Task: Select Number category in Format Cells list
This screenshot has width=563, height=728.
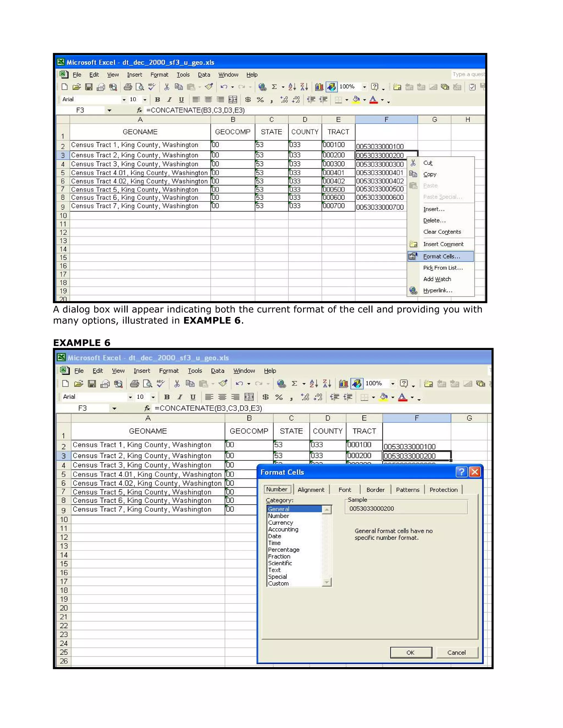Action: 294,516
